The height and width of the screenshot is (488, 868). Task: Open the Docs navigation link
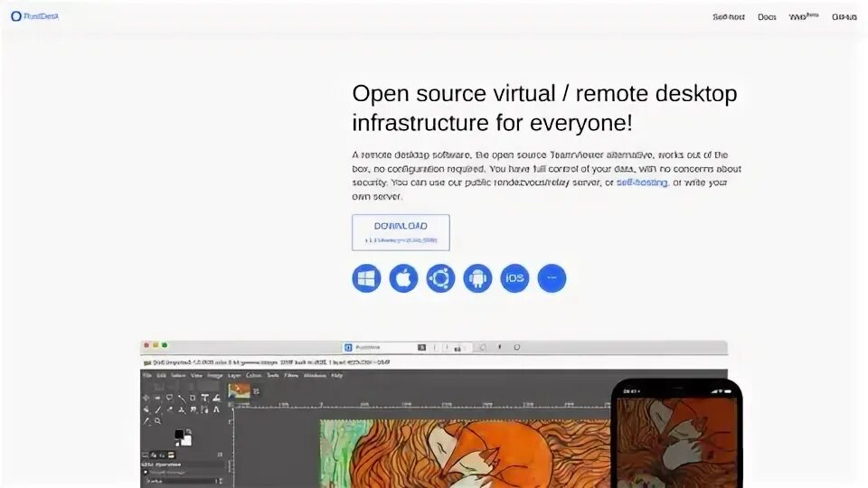pos(767,17)
